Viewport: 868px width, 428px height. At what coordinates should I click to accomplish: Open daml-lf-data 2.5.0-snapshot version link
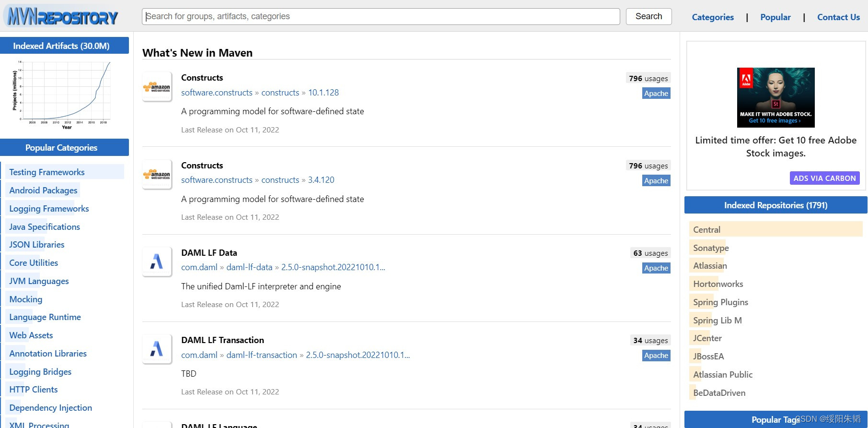(333, 267)
